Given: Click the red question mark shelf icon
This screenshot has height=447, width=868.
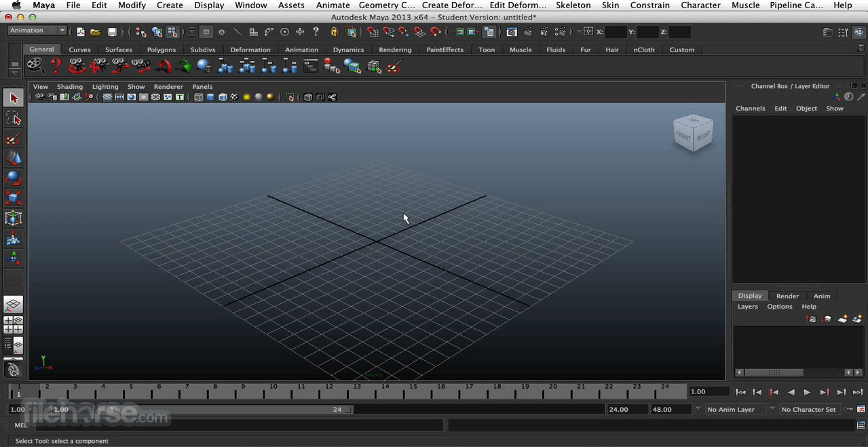Looking at the screenshot, I should tap(56, 66).
